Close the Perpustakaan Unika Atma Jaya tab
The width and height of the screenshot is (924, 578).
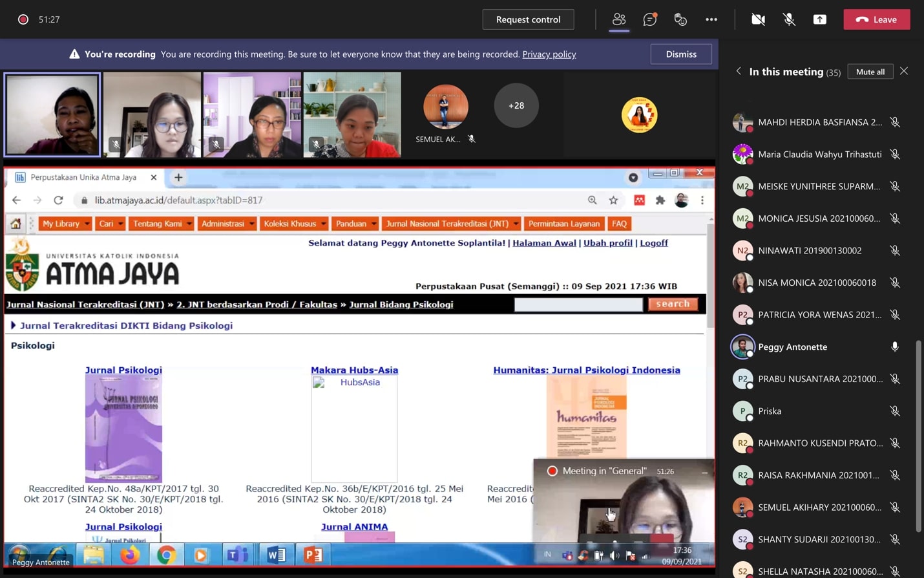(153, 177)
